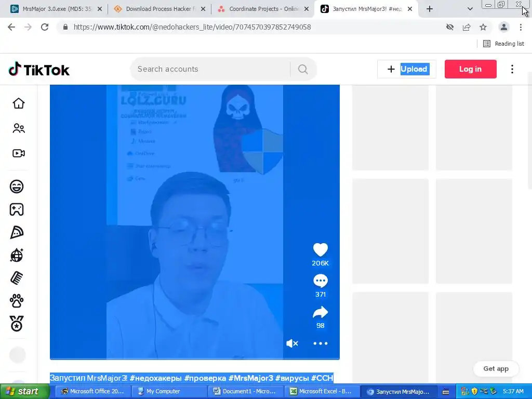Go back with browser back arrow
The image size is (532, 399).
(11, 27)
